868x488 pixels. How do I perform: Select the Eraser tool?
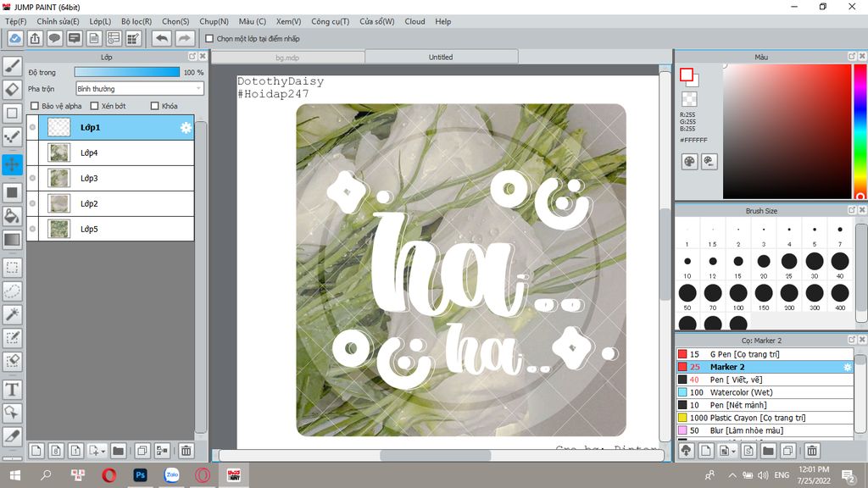click(x=12, y=89)
